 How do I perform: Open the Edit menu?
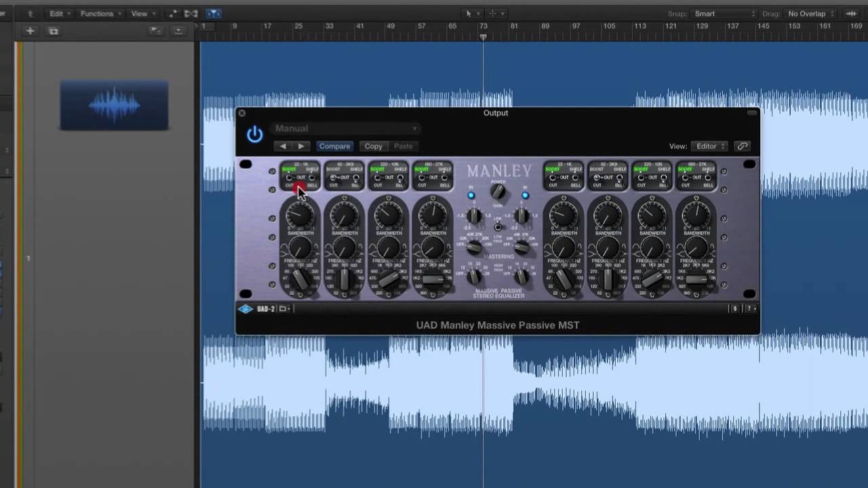click(x=59, y=14)
